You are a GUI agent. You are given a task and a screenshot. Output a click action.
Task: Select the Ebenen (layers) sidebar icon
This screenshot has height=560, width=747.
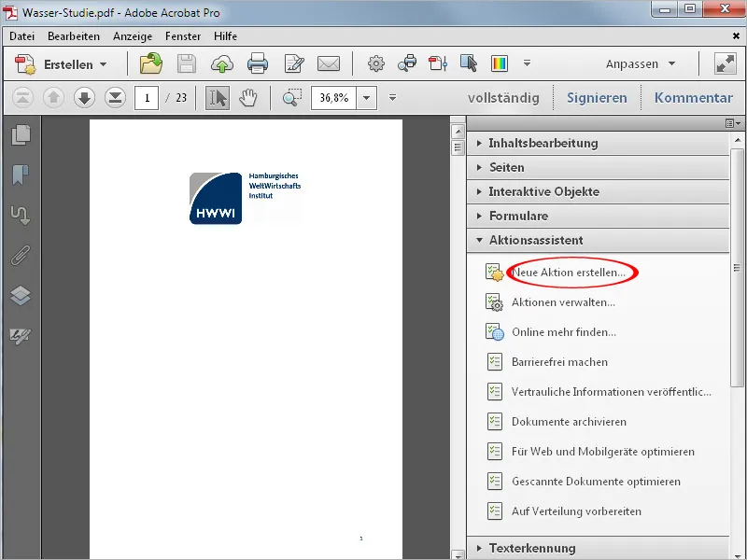pyautogui.click(x=21, y=295)
